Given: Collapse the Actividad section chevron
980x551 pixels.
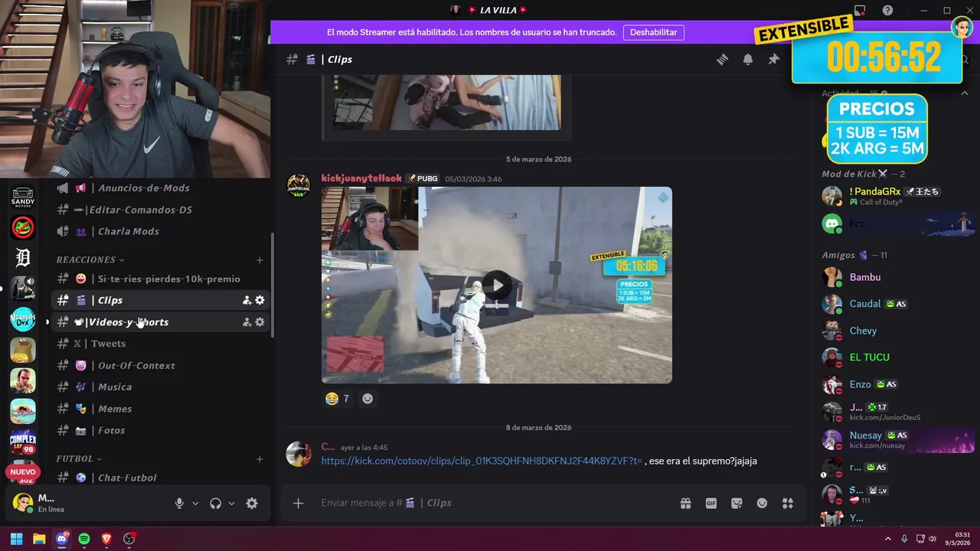Looking at the screenshot, I should pyautogui.click(x=965, y=93).
